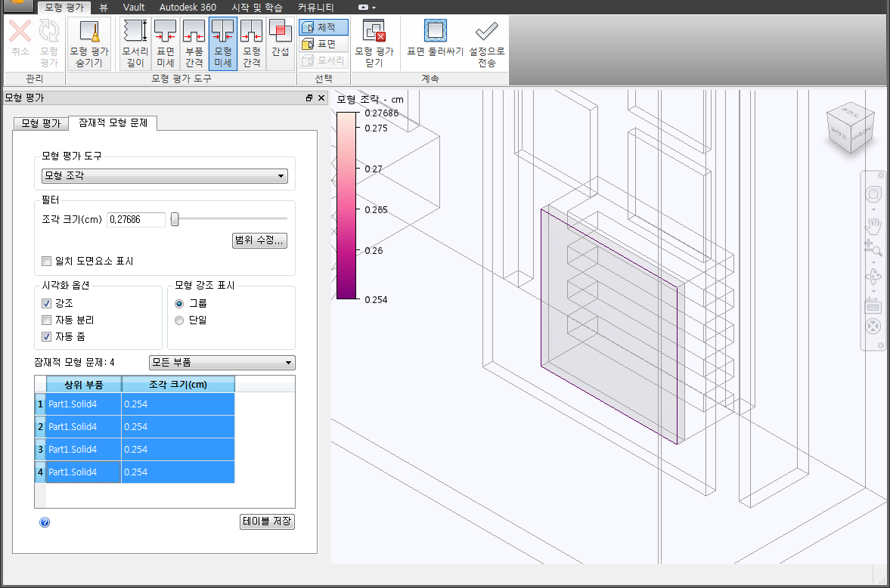Open the 모형 평가 ribbon tab
Viewport: 890px width, 588px height.
click(x=64, y=8)
